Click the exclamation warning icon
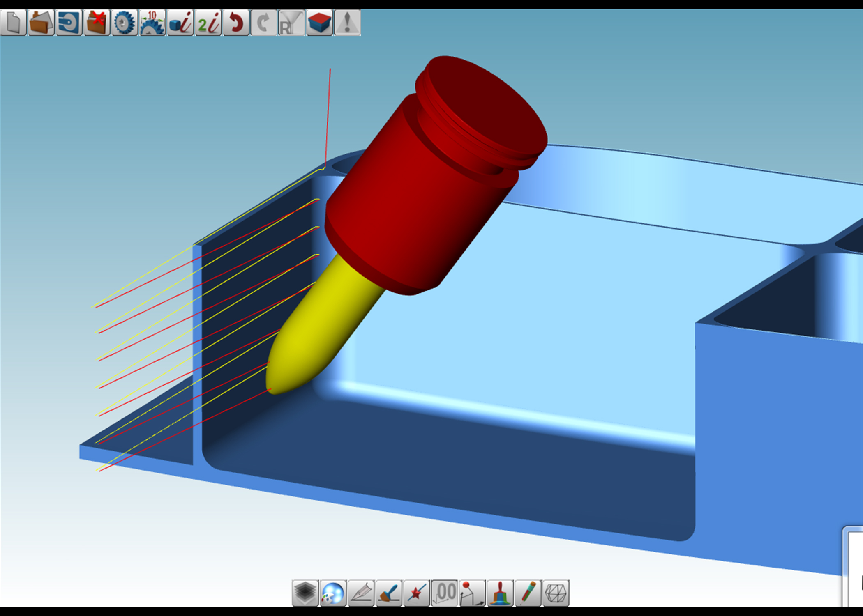The height and width of the screenshot is (616, 863). (x=347, y=23)
